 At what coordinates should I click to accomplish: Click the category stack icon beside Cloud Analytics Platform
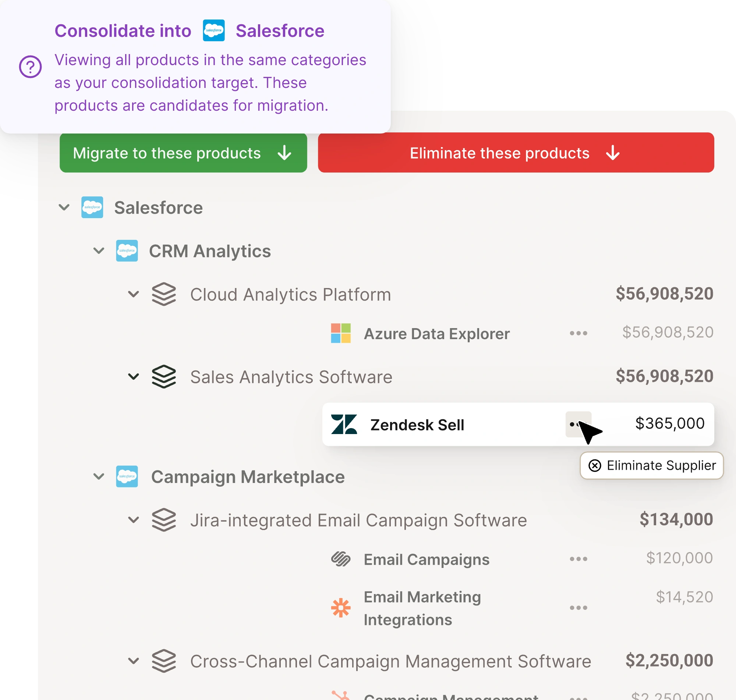point(164,294)
